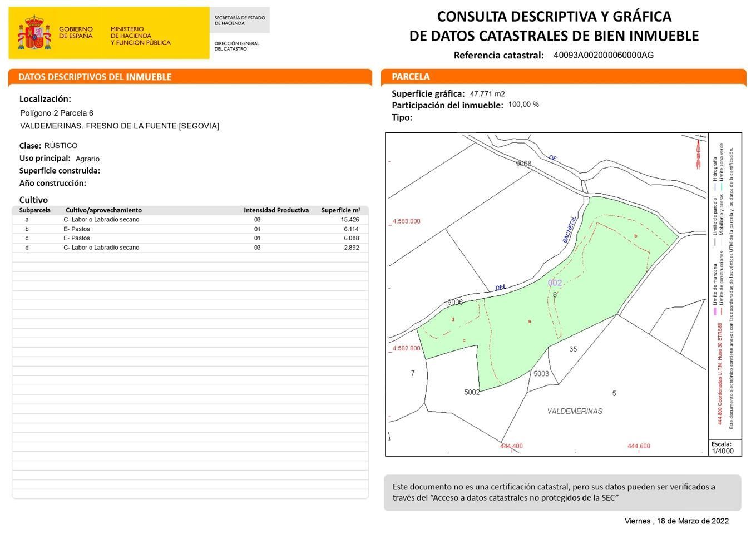Click the Spanish coat of arms emblem
Viewport: 756px width, 534px height.
pyautogui.click(x=34, y=34)
